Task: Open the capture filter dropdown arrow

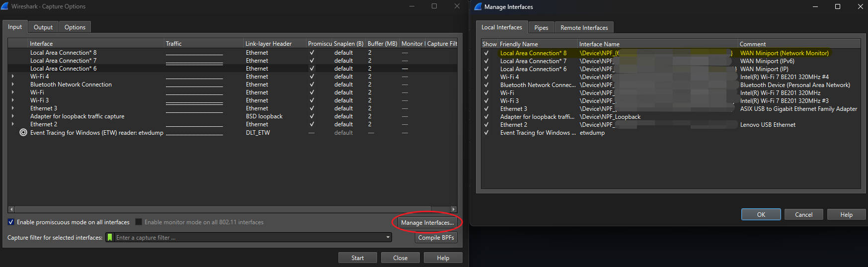Action: pos(388,238)
